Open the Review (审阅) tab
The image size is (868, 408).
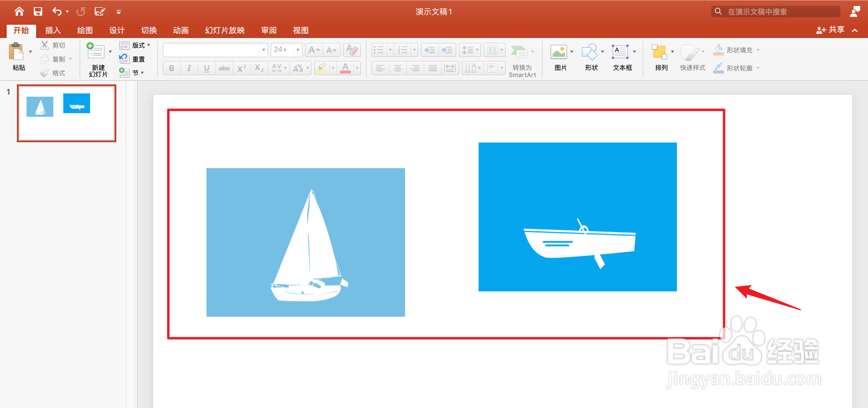(269, 30)
